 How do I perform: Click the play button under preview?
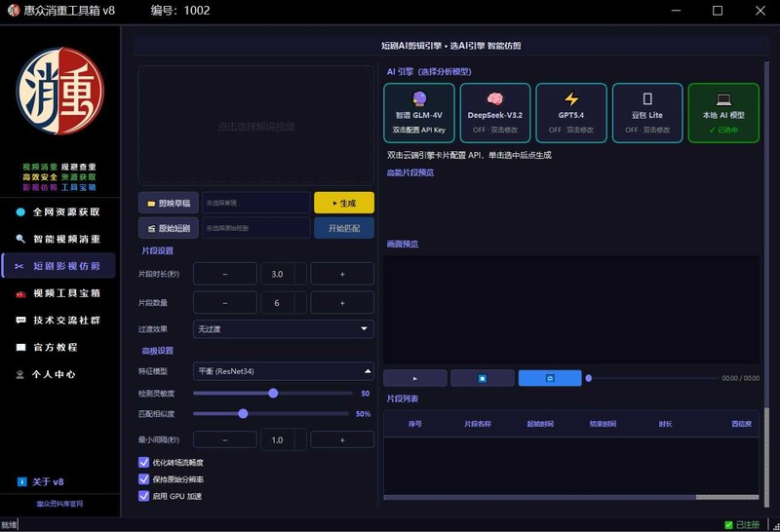[x=415, y=378]
